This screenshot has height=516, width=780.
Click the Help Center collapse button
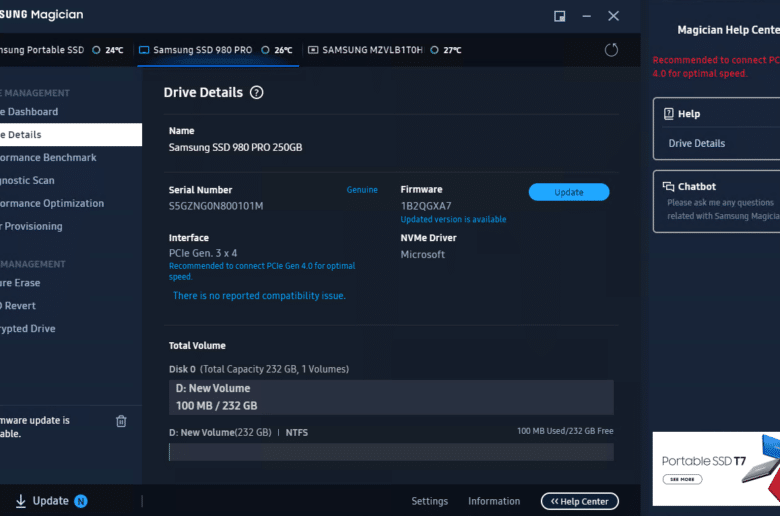coord(580,501)
